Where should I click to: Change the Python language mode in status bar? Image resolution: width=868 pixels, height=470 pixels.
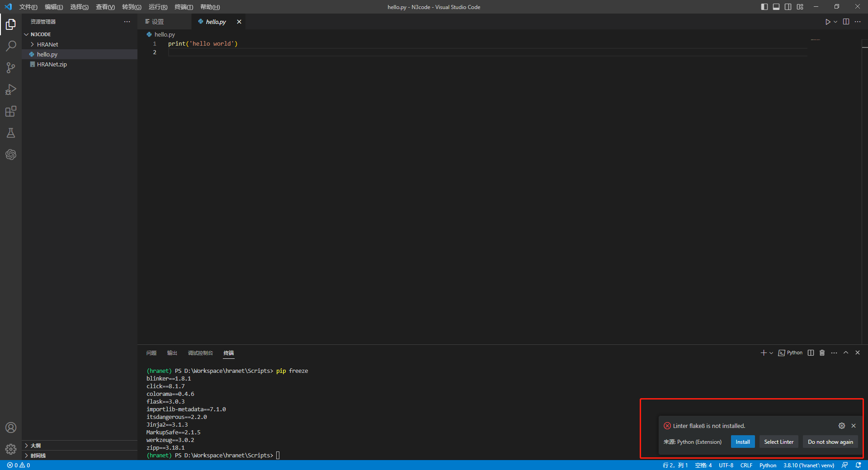tap(768, 465)
